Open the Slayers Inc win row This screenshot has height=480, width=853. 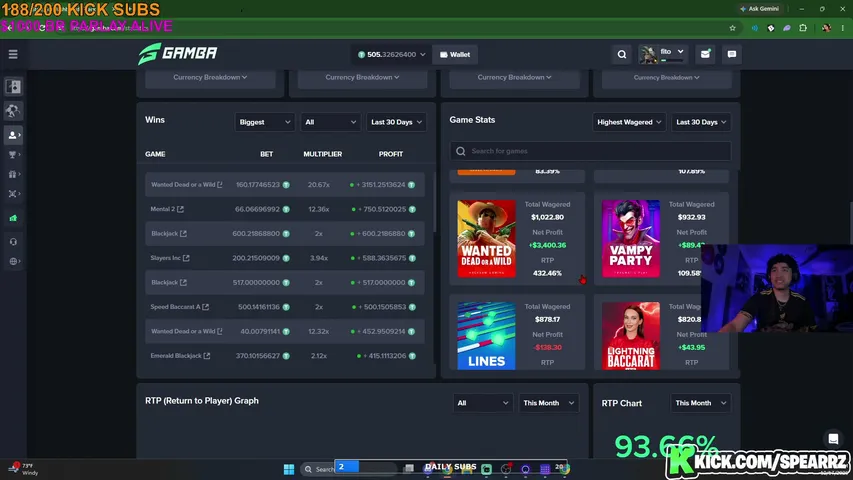(285, 258)
